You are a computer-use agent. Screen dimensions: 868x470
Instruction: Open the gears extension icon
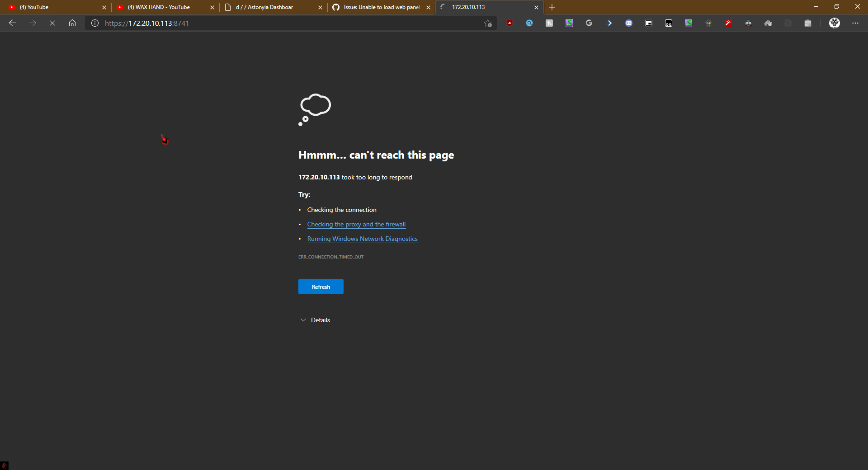click(x=768, y=23)
